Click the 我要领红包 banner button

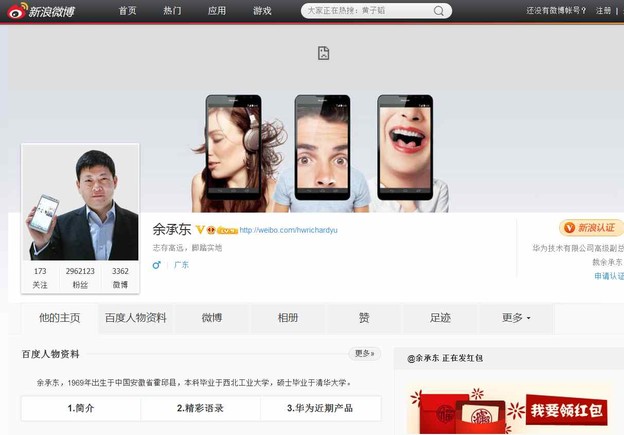point(567,410)
